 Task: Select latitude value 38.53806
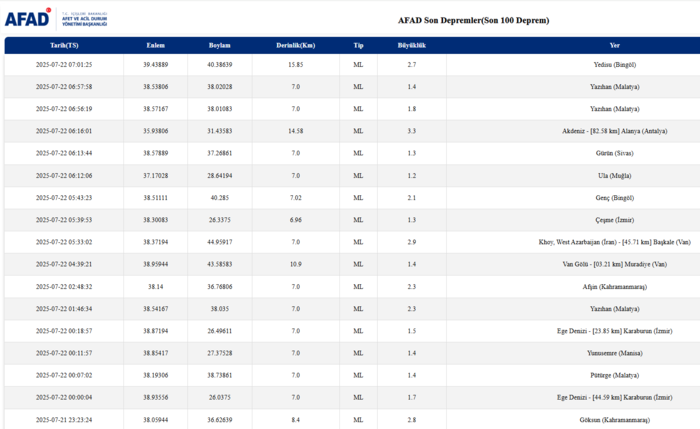(x=155, y=87)
